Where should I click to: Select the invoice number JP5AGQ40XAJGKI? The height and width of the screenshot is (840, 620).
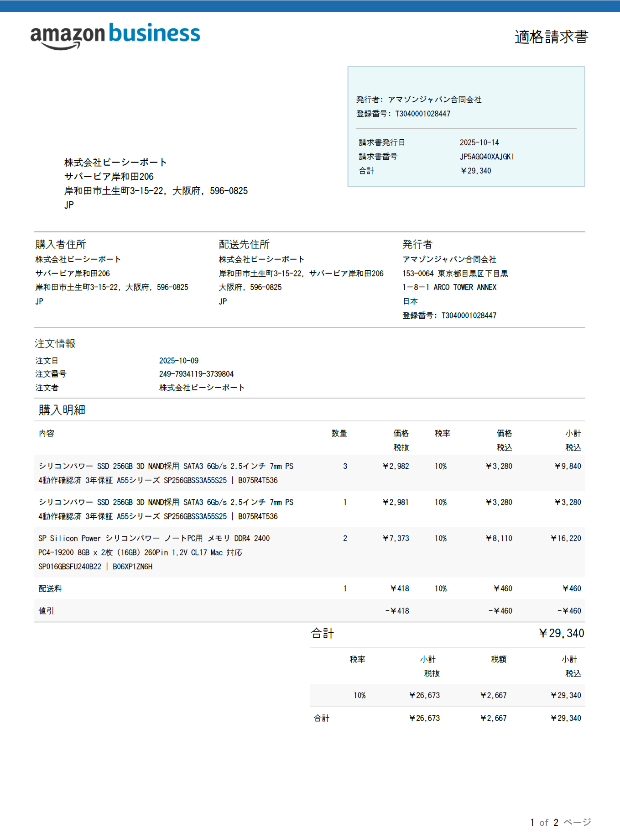coord(486,157)
